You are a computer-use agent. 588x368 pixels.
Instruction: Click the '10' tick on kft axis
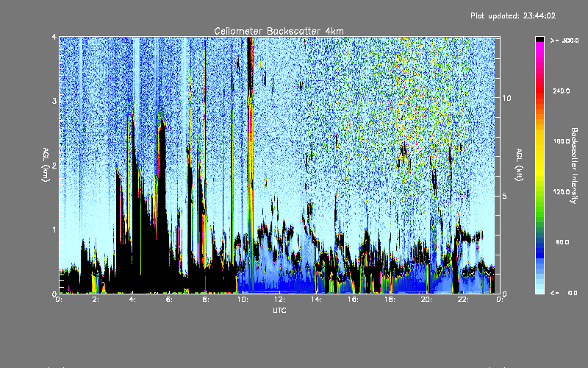tap(506, 98)
